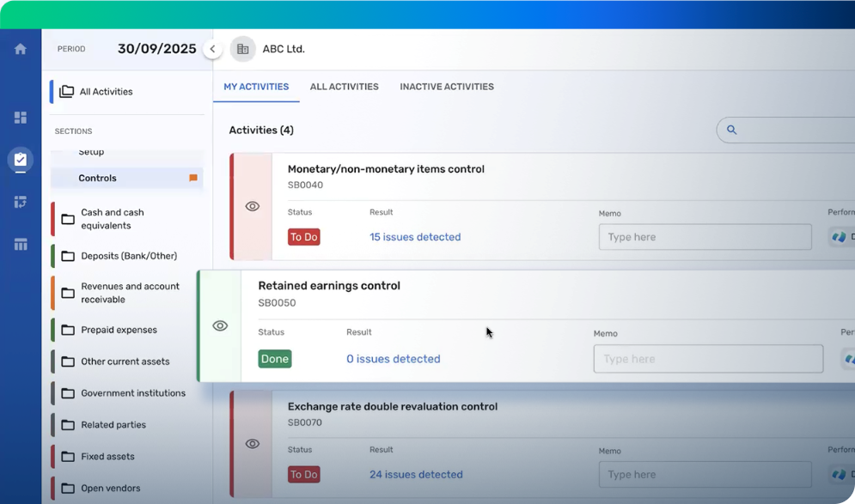Switch to the All Activities tab
The height and width of the screenshot is (504, 855).
pyautogui.click(x=344, y=87)
